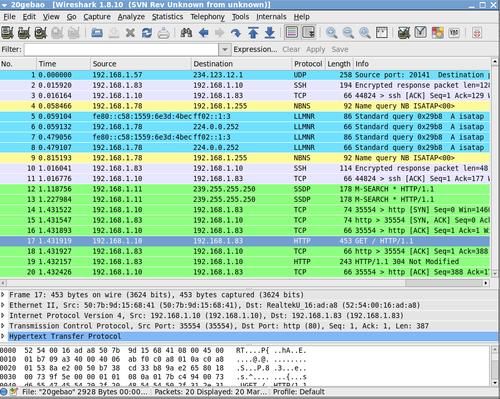
Task: Edit capture filters toolbar icon
Action: point(404,33)
